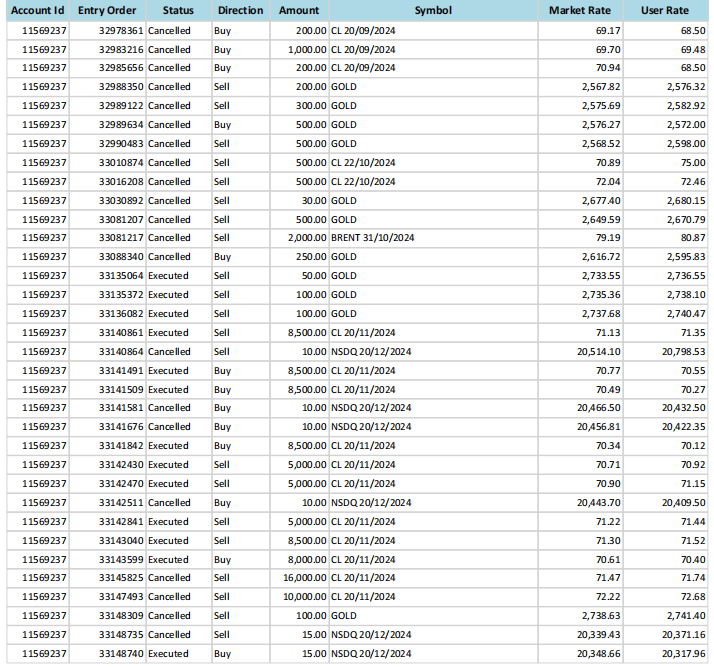Select entry order cell 33148740
Image resolution: width=714 pixels, height=667 pixels.
click(121, 653)
